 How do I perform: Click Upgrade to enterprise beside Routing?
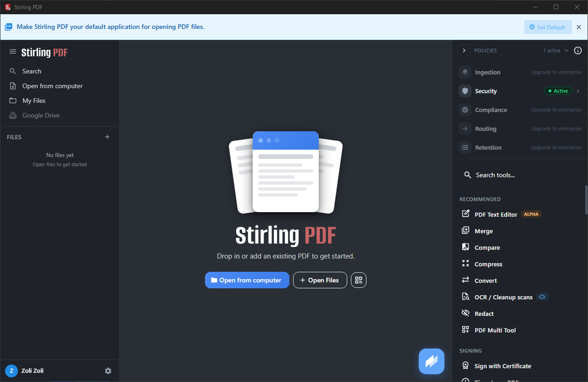[x=556, y=129]
